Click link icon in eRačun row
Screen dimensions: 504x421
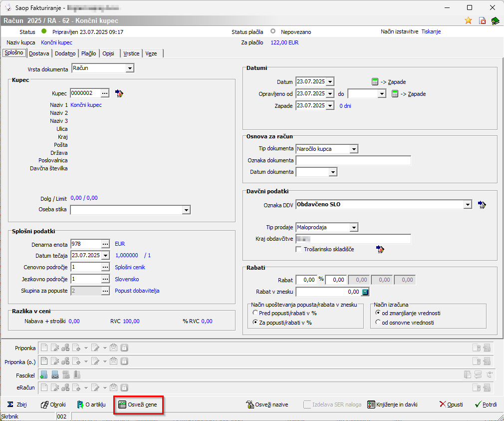point(65,387)
